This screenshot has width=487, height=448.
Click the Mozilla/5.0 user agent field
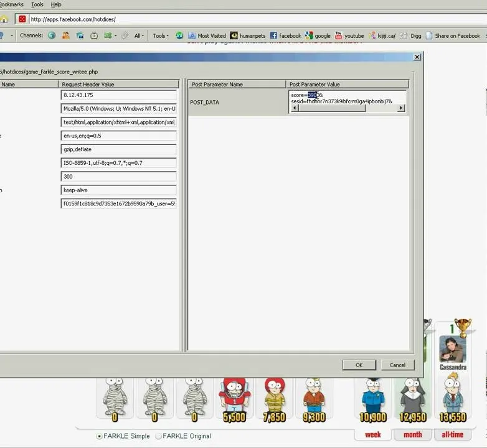coord(119,109)
